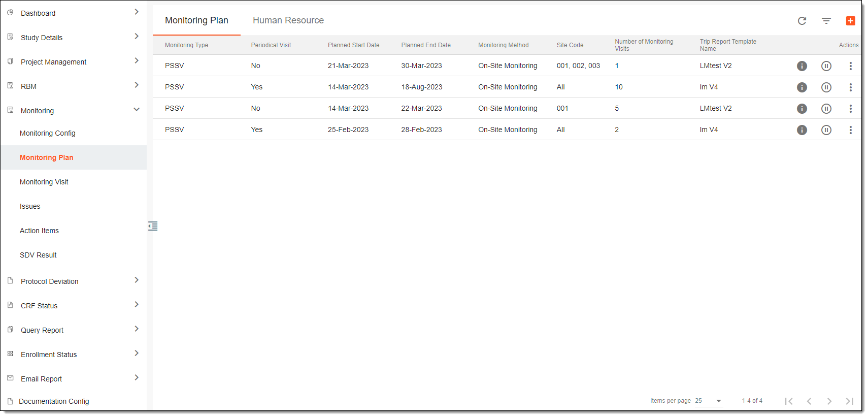Expand the Project Management chevron
Viewport: 868px width, 417px height.
137,60
